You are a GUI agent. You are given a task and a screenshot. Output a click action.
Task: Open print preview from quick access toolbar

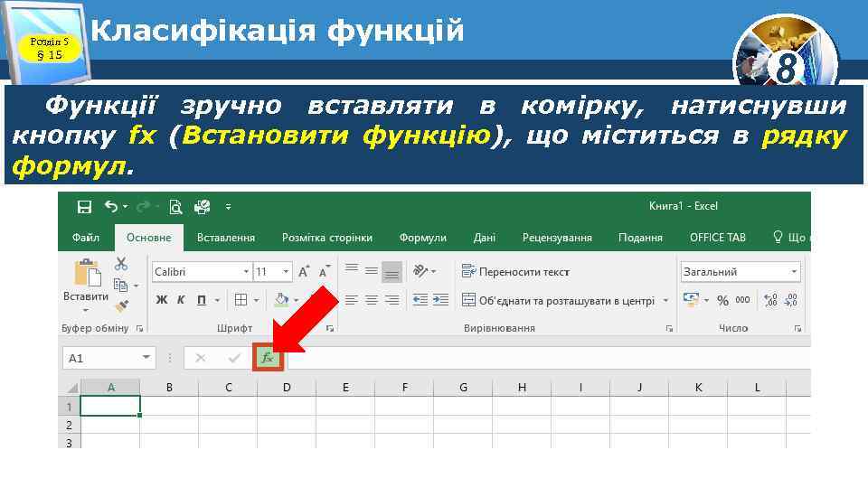tap(175, 207)
